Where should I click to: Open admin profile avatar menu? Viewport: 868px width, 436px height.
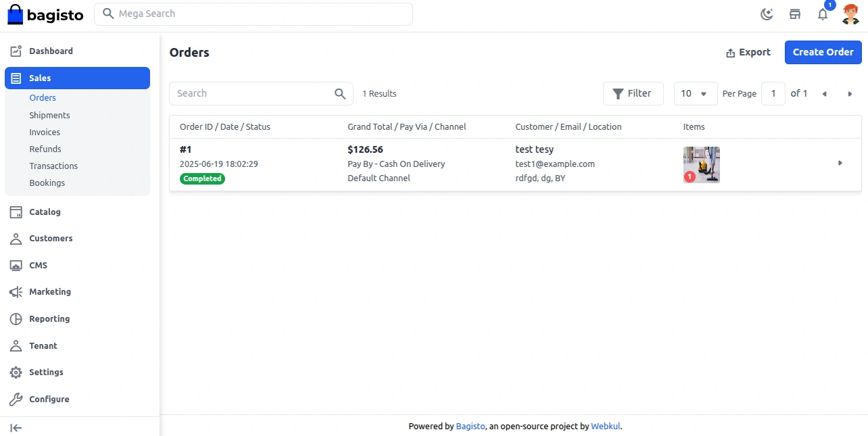[850, 14]
